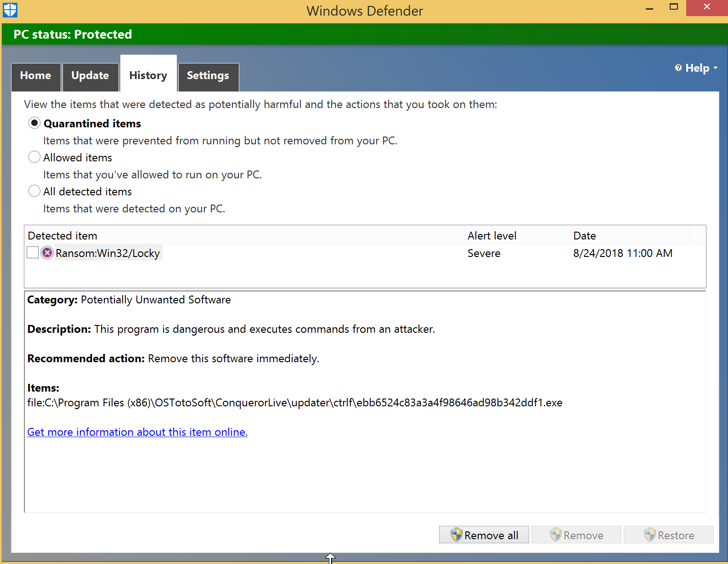728x564 pixels.
Task: Switch to the Home tab
Action: [x=36, y=76]
